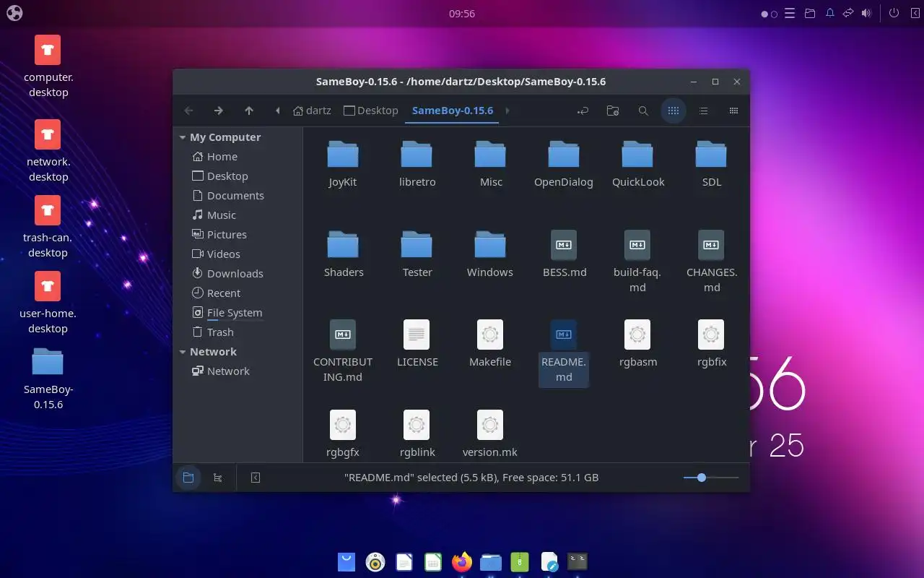
Task: Select the libretro folder
Action: (x=417, y=165)
